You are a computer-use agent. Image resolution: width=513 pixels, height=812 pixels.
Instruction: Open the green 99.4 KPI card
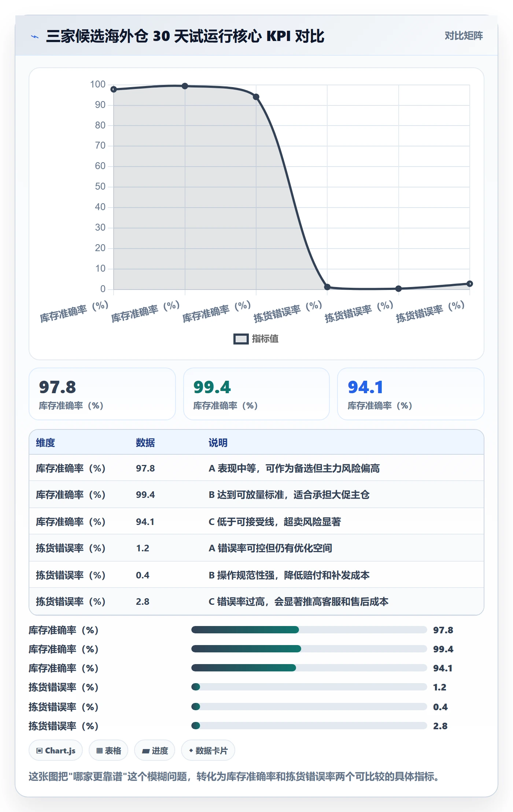point(256,394)
